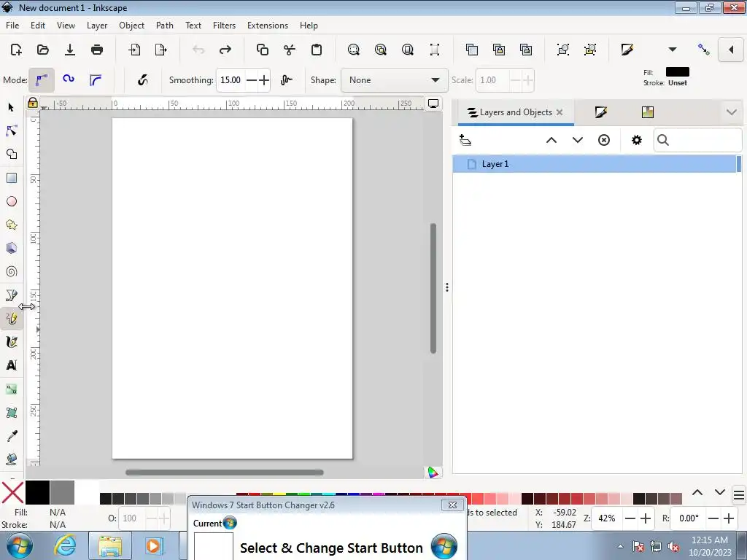Enable Bezier path mode
Viewport: 747px width, 560px height.
click(42, 80)
